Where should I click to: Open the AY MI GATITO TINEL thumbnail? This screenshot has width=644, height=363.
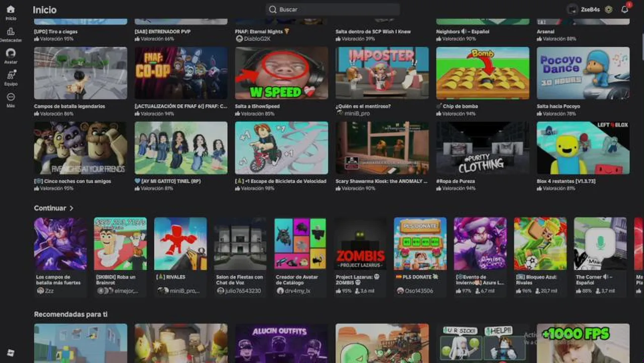pyautogui.click(x=181, y=148)
